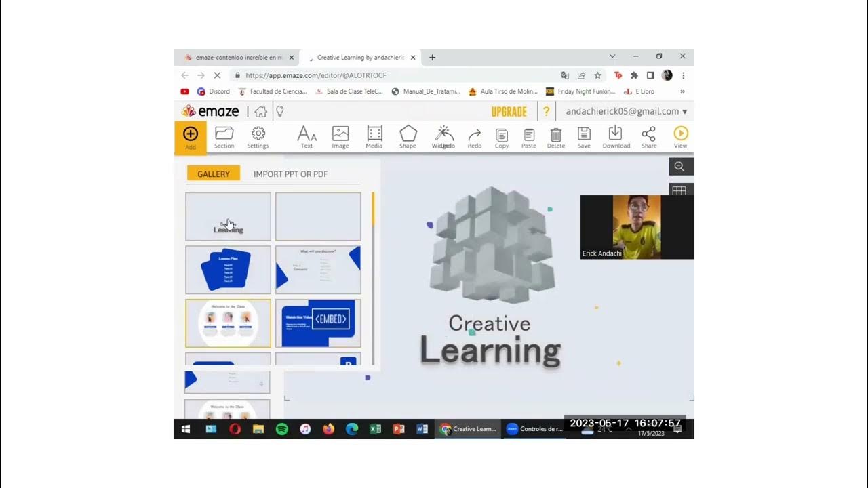Click the emaze logo
This screenshot has height=488, width=868.
210,111
